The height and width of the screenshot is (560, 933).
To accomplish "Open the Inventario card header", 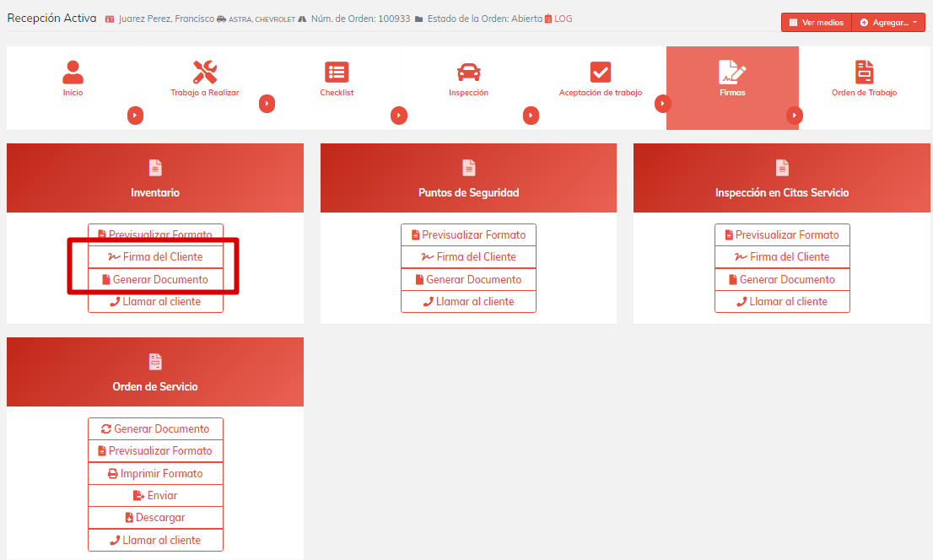I will (155, 178).
